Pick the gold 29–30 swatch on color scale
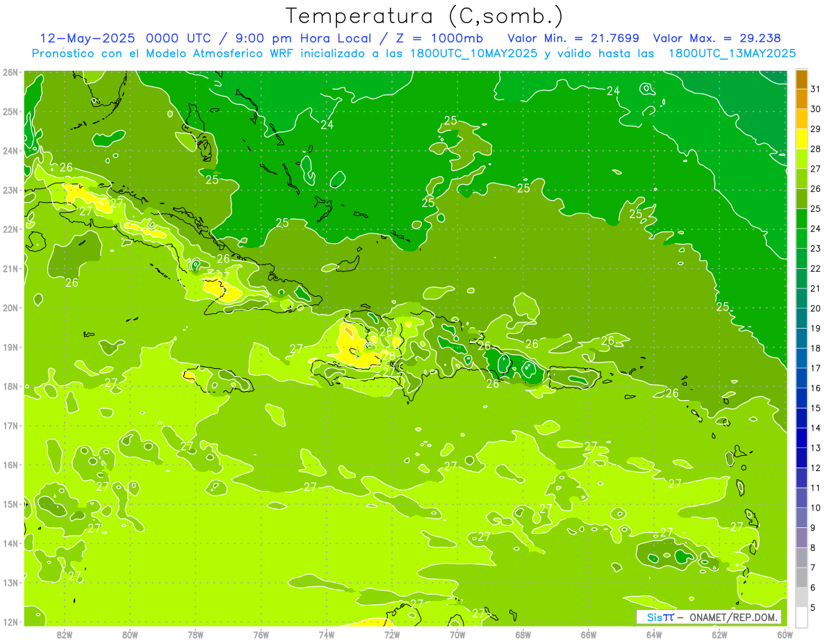 tap(801, 119)
